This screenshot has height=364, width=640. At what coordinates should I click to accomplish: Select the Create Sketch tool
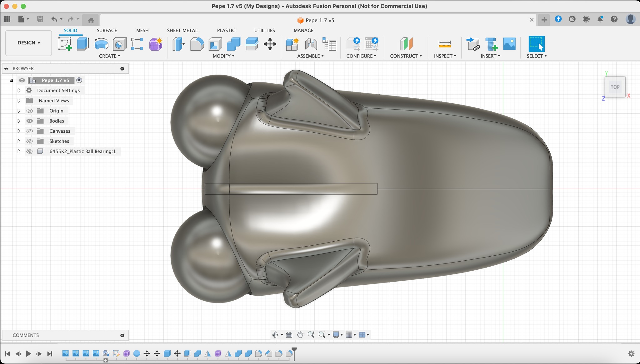pyautogui.click(x=65, y=44)
